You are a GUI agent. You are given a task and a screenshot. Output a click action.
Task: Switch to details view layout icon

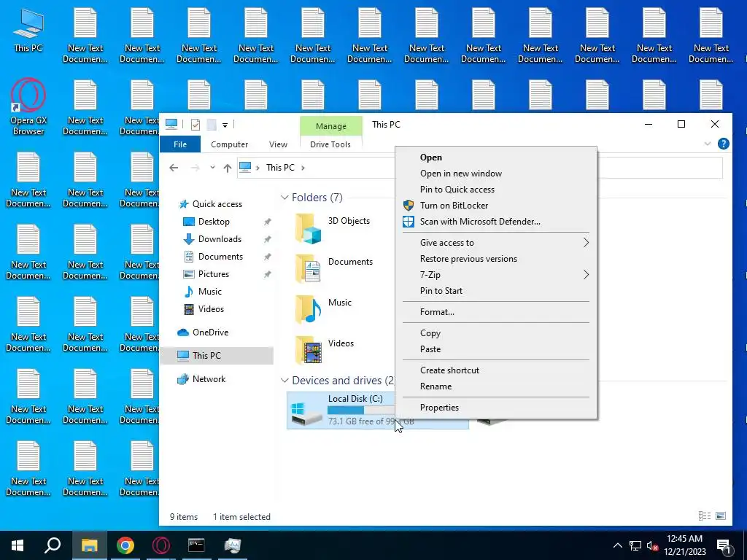pyautogui.click(x=705, y=516)
